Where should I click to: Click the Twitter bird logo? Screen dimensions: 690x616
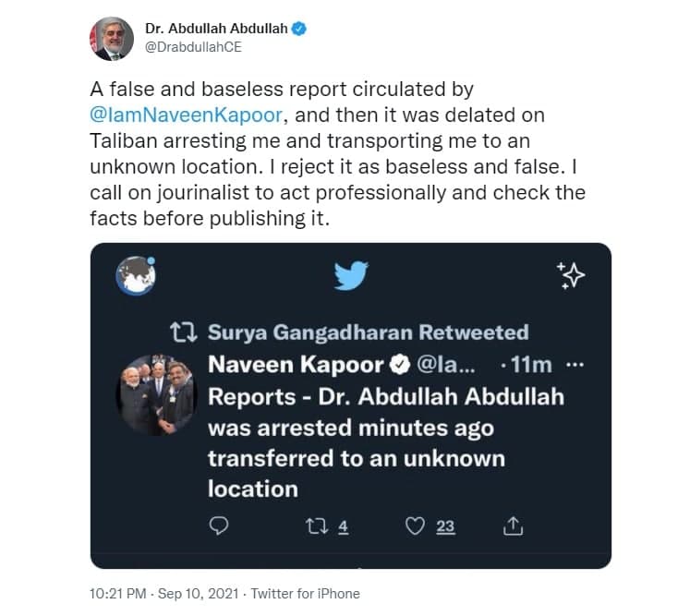351,275
